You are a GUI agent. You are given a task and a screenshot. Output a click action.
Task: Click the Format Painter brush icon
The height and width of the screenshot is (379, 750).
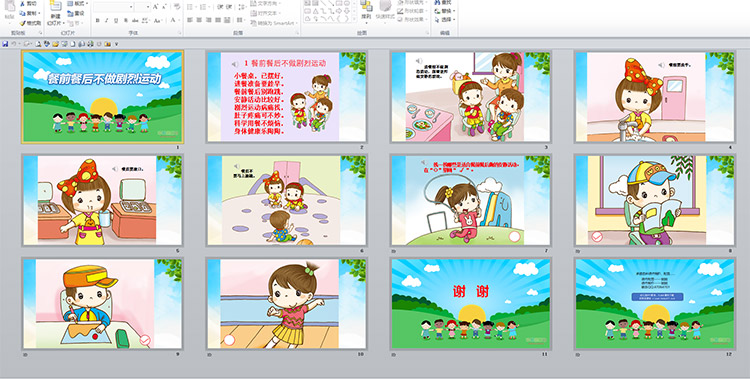tap(22, 23)
